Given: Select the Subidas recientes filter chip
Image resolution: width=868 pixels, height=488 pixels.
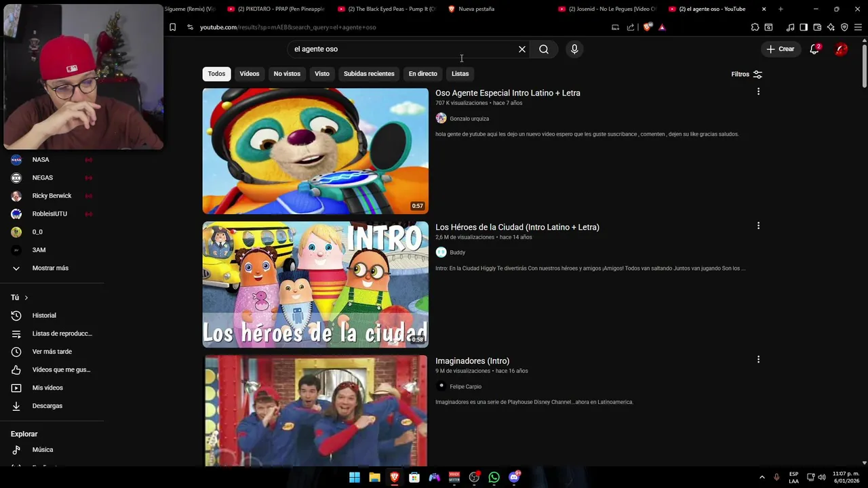Looking at the screenshot, I should [x=369, y=74].
